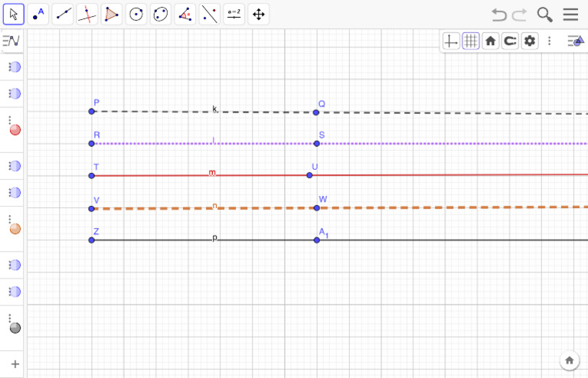Select point V on the orange line
This screenshot has width=588, height=378.
click(x=92, y=209)
